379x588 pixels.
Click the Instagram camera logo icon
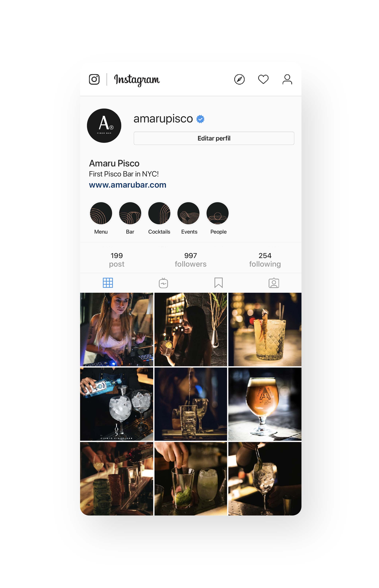coord(94,79)
